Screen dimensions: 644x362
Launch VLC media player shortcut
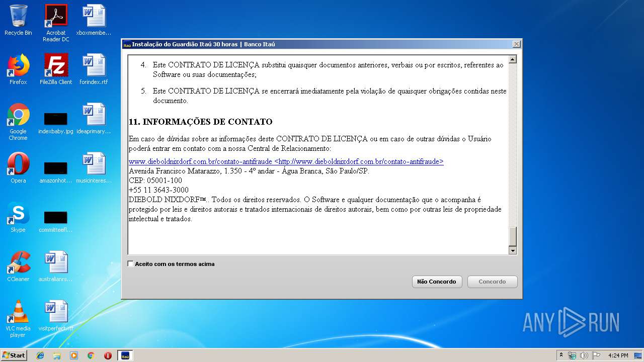18,319
